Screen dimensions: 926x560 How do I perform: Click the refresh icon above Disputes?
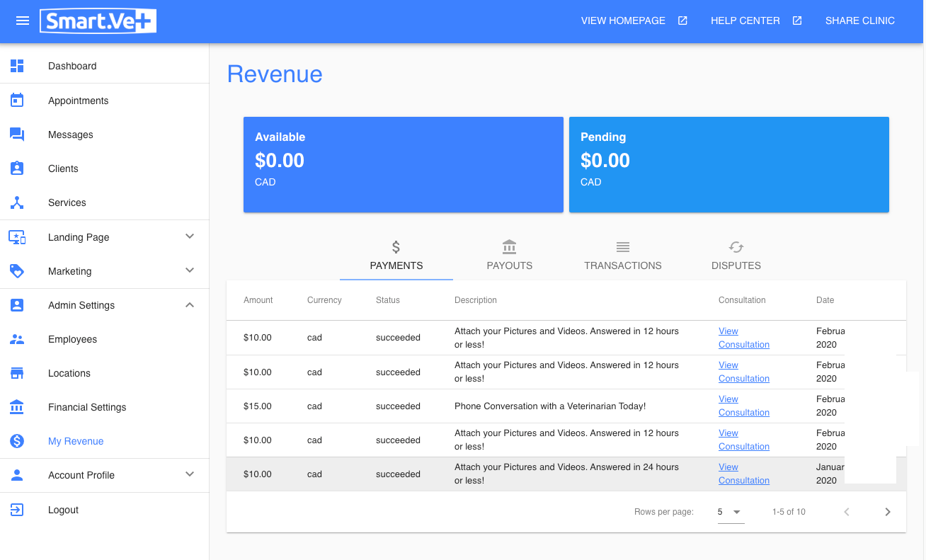click(736, 247)
